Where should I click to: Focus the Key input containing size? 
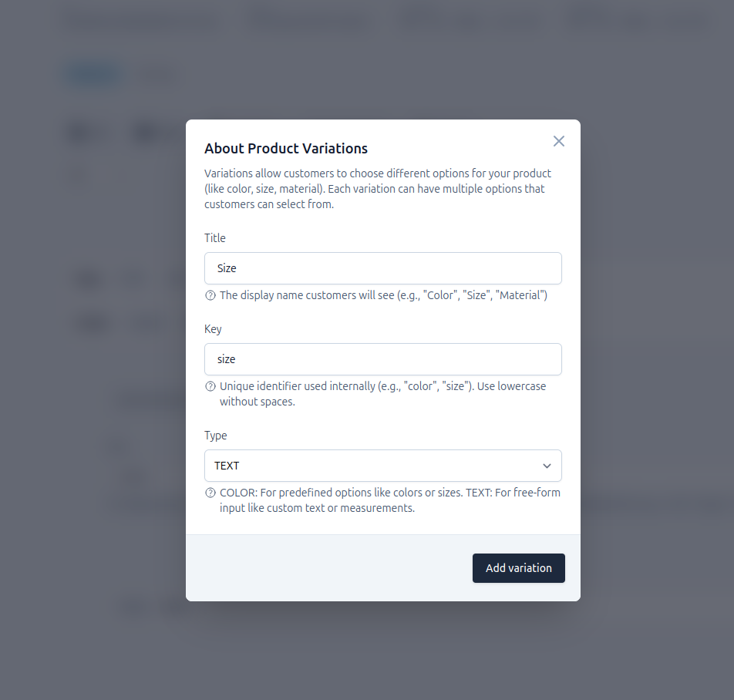pyautogui.click(x=383, y=359)
